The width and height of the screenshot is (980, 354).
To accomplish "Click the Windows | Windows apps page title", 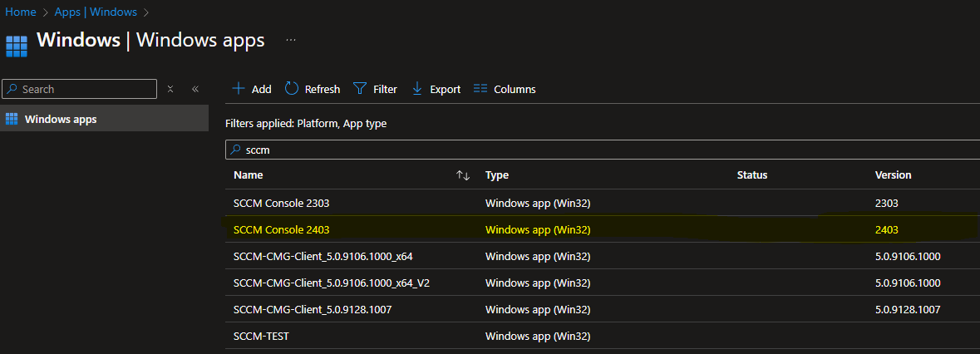I will (x=150, y=40).
